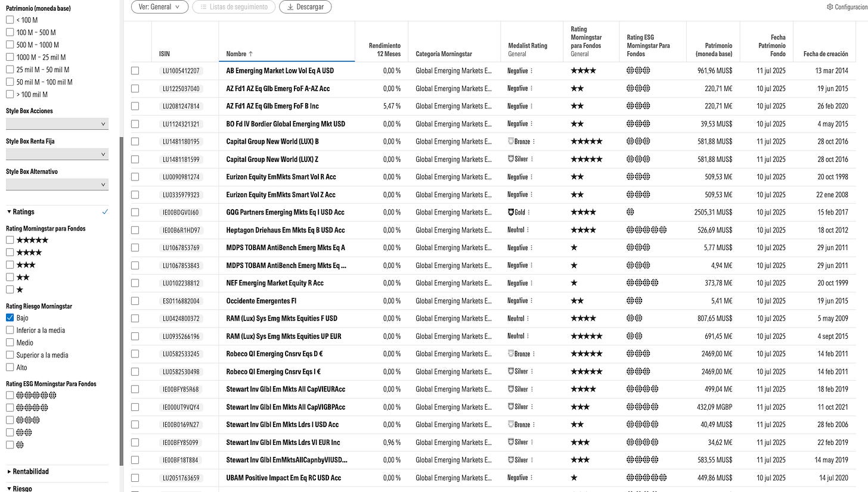Screen dimensions: 868x492
Task: Click the 5,47 % rendimiento cell
Action: click(392, 106)
